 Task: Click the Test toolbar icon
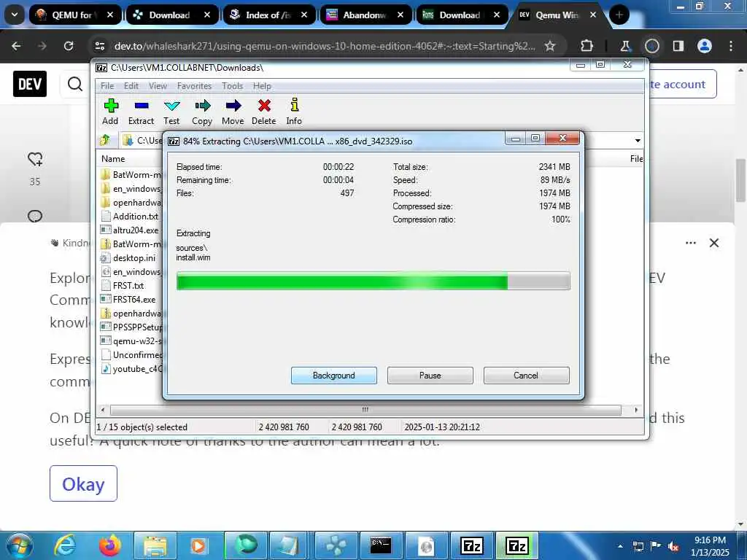pyautogui.click(x=171, y=112)
